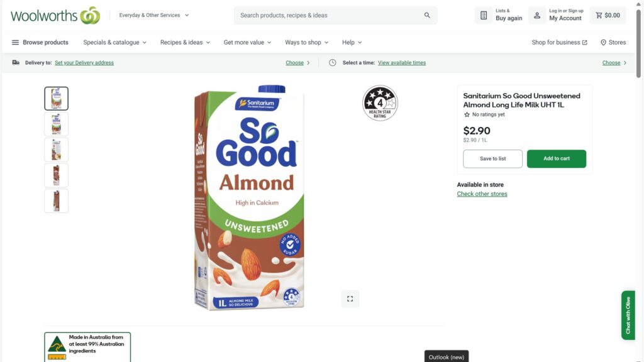Open the shopping cart showing $0.00
The width and height of the screenshot is (644, 362).
click(x=608, y=15)
